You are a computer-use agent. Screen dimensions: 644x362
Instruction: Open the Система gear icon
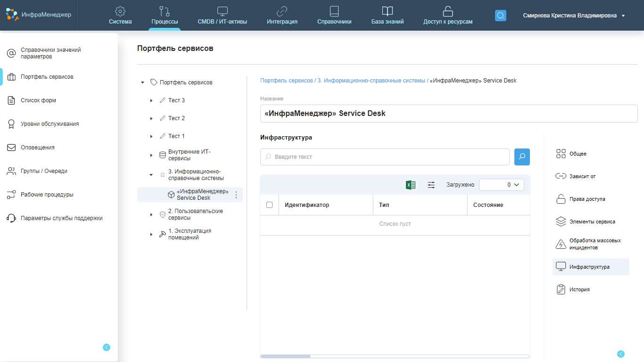tap(120, 11)
